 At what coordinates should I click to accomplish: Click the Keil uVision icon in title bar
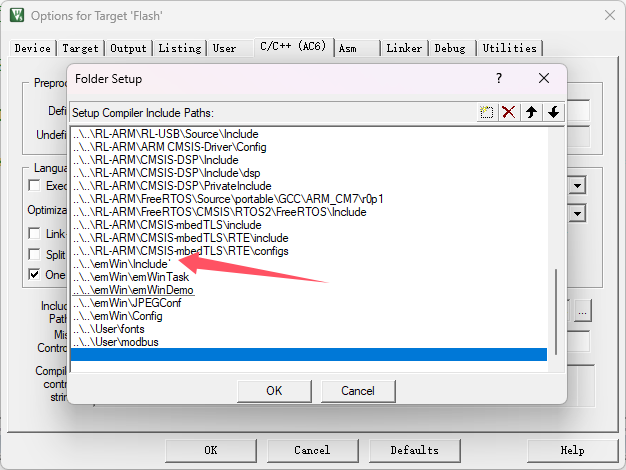pyautogui.click(x=17, y=15)
